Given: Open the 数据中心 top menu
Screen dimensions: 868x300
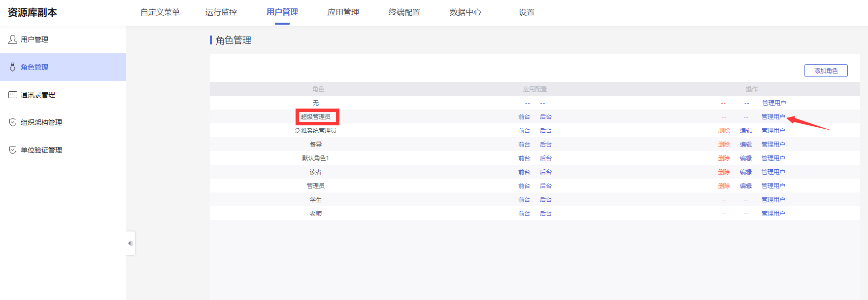Looking at the screenshot, I should pos(466,12).
